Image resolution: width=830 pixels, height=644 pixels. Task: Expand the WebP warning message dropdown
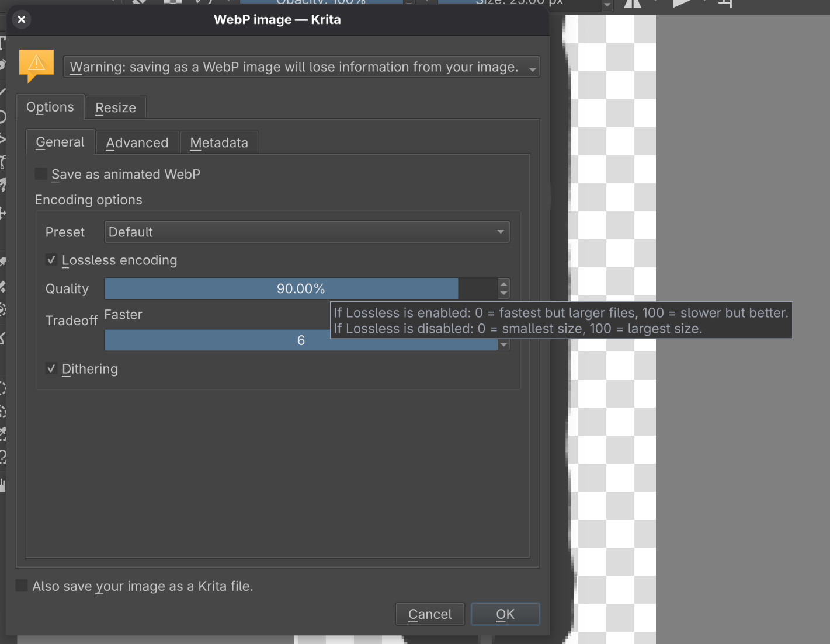pyautogui.click(x=532, y=67)
